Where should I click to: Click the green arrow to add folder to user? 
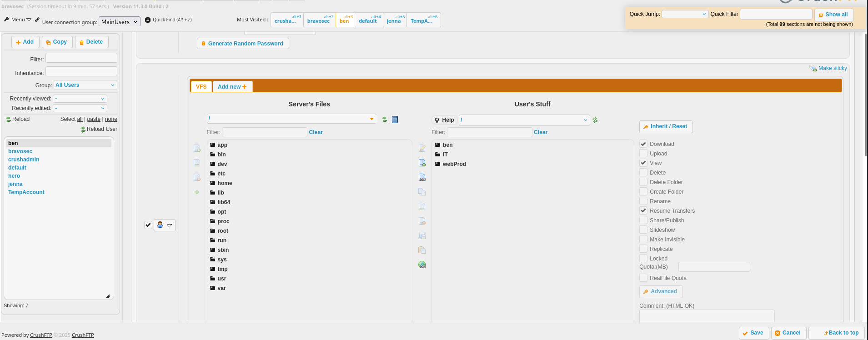(x=197, y=192)
